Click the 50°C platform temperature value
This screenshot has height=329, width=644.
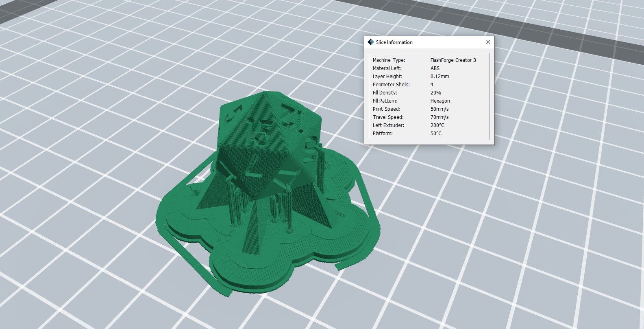(436, 134)
